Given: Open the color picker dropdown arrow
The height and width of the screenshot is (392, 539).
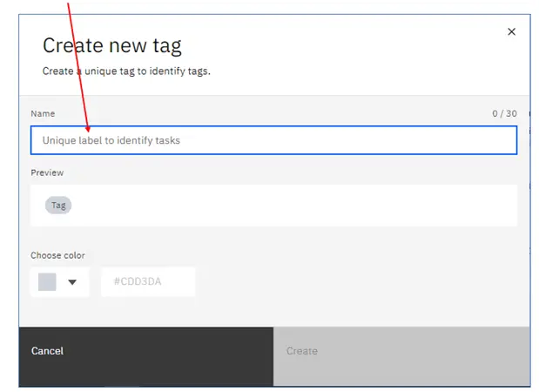Looking at the screenshot, I should click(72, 282).
